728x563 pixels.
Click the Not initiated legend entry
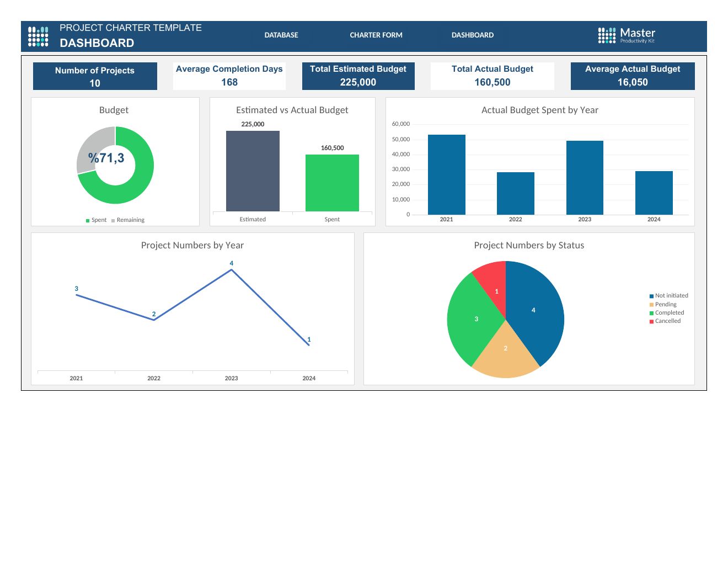(x=669, y=296)
